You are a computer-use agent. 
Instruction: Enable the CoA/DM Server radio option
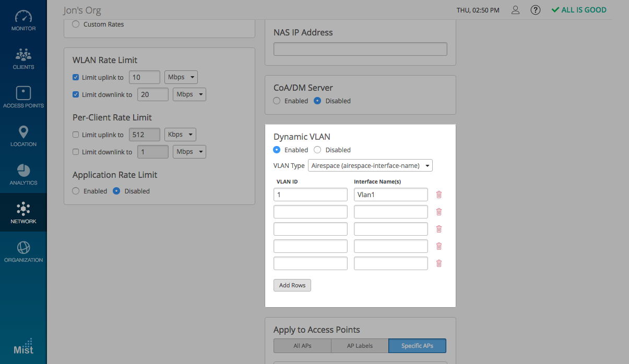(x=277, y=101)
